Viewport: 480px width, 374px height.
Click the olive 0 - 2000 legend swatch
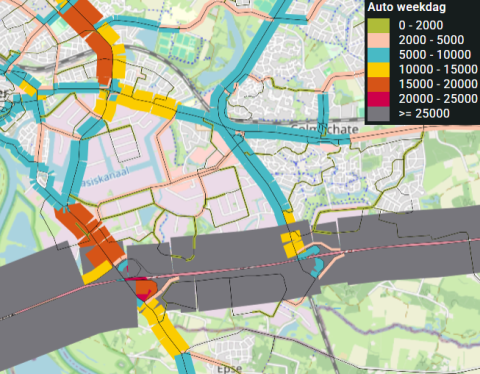pyautogui.click(x=378, y=26)
